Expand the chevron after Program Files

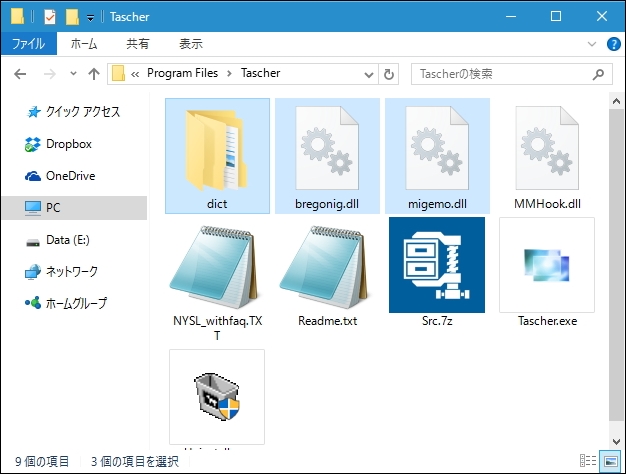(230, 73)
